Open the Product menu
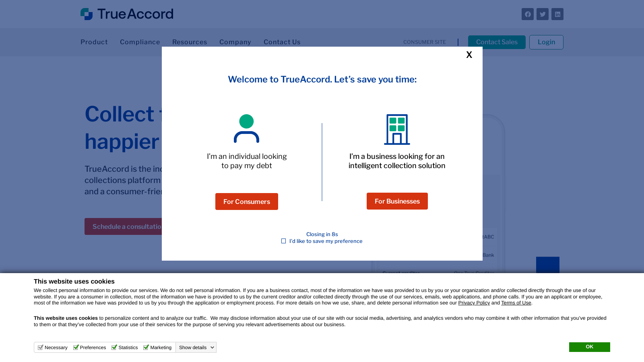 [94, 42]
